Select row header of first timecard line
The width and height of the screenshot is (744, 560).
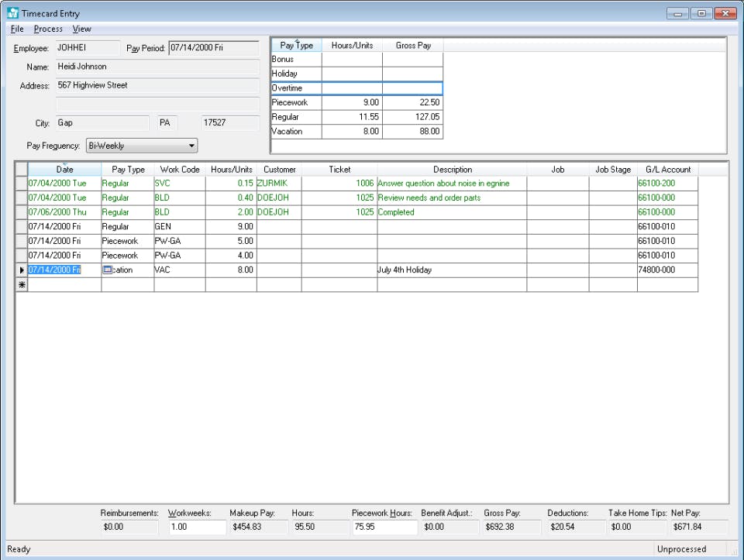tap(21, 184)
